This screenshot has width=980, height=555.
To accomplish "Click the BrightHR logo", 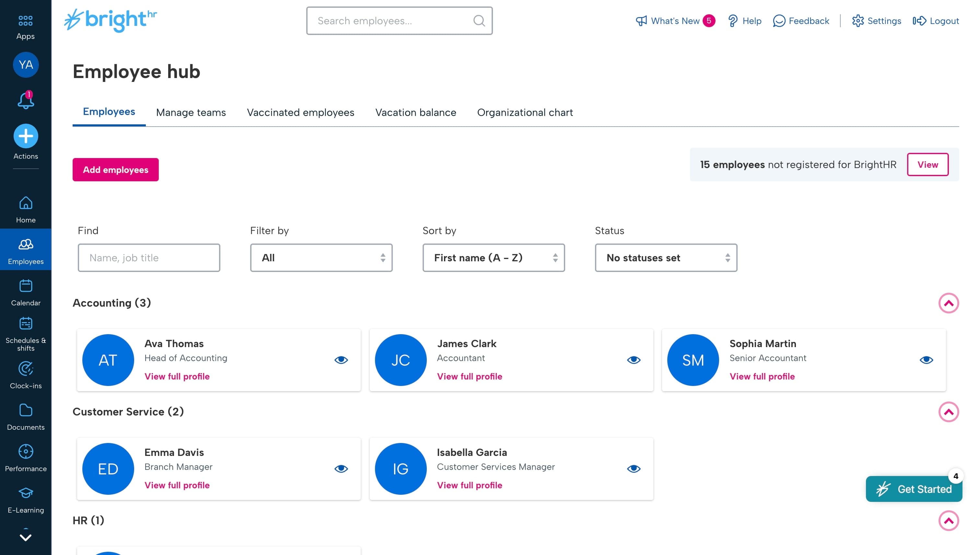I will point(111,21).
